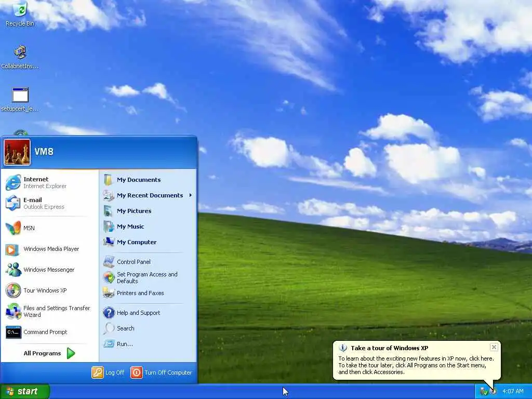Open the Run... dialog icon
The width and height of the screenshot is (532, 399).
click(x=109, y=344)
